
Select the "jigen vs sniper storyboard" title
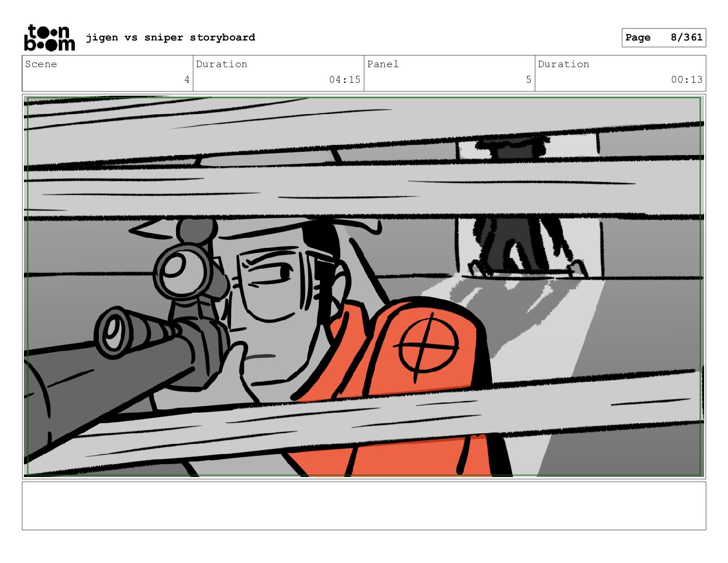(171, 37)
